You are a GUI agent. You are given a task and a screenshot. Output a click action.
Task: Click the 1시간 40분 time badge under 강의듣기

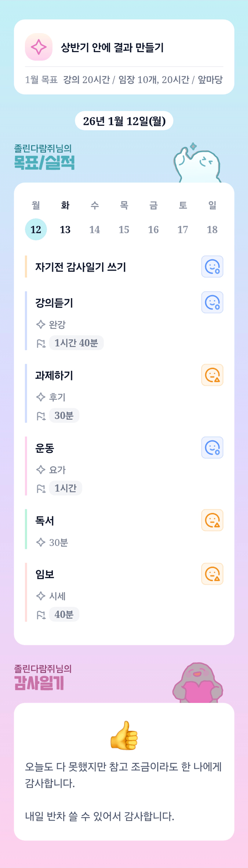[76, 343]
